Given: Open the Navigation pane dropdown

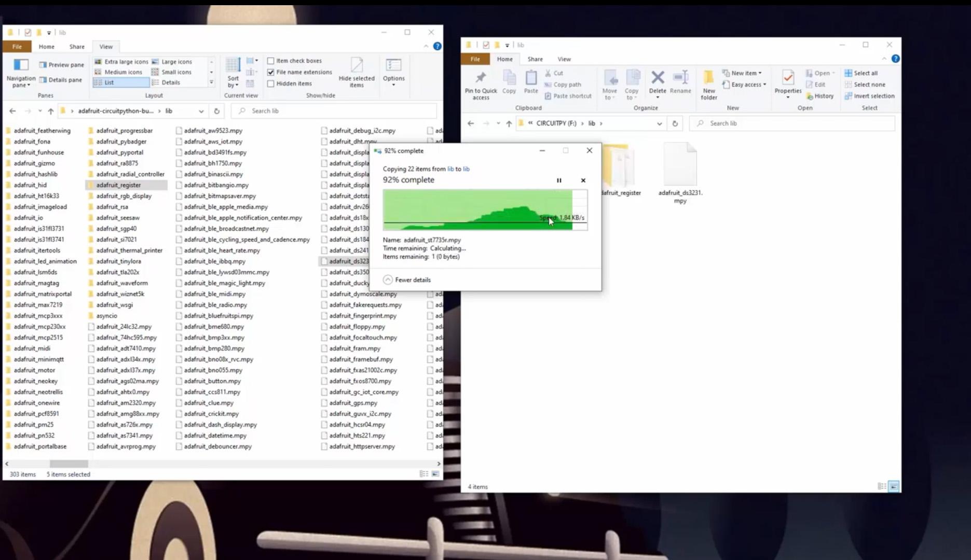Looking at the screenshot, I should point(21,73).
